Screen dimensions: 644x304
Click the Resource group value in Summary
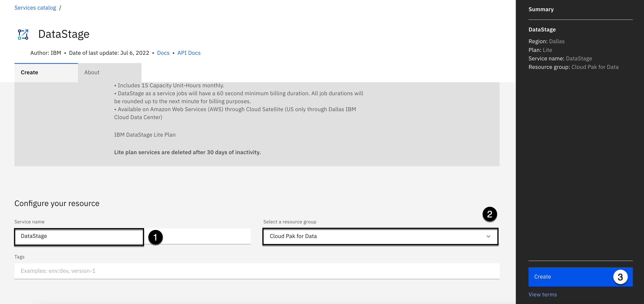pyautogui.click(x=595, y=67)
